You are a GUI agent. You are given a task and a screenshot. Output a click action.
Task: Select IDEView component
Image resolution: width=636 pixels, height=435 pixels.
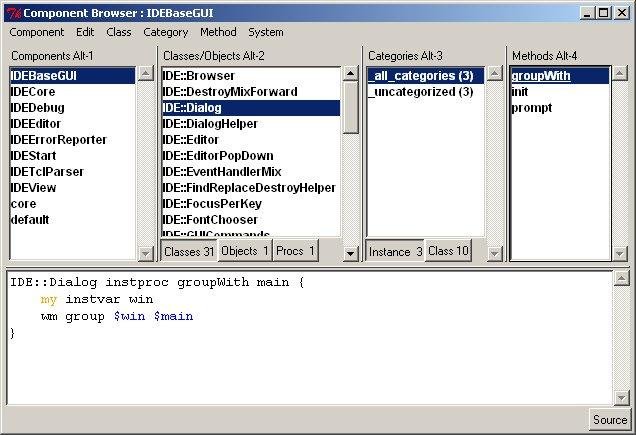[73, 188]
